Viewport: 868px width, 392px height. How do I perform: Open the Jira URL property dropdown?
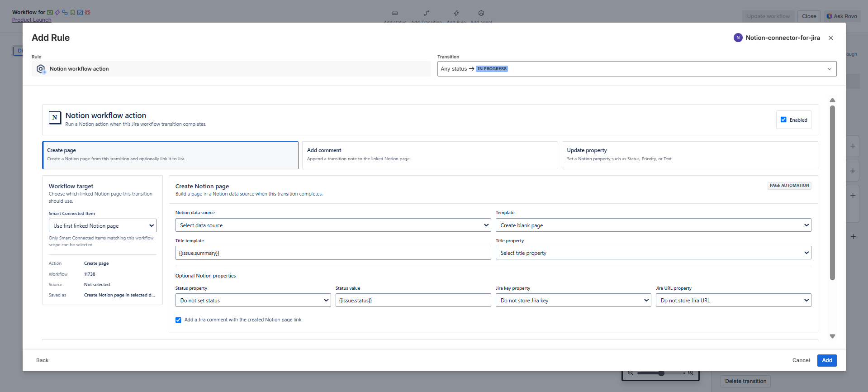pyautogui.click(x=734, y=300)
